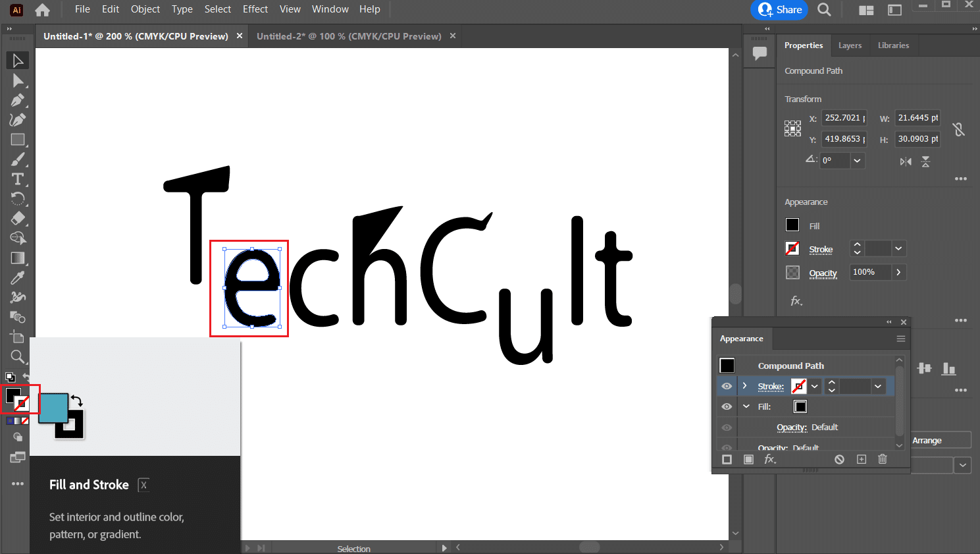Click the toolbar Fill and Stroke swatches
This screenshot has width=980, height=554.
18,399
